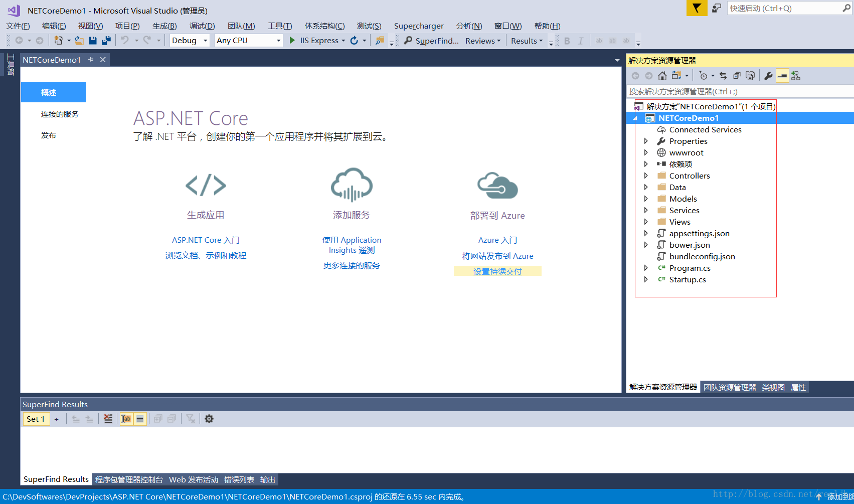Click Sync with Active Document icon
This screenshot has width=854, height=504.
tap(723, 76)
